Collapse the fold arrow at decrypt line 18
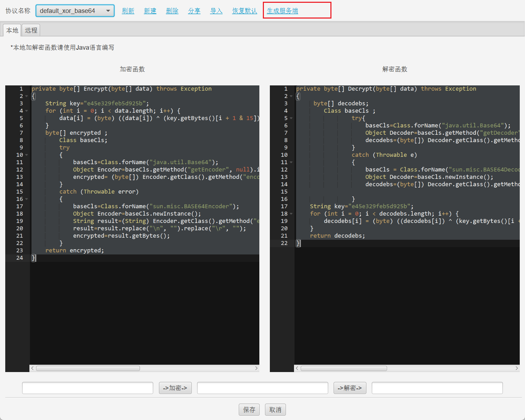The width and height of the screenshot is (525, 420). pos(291,214)
